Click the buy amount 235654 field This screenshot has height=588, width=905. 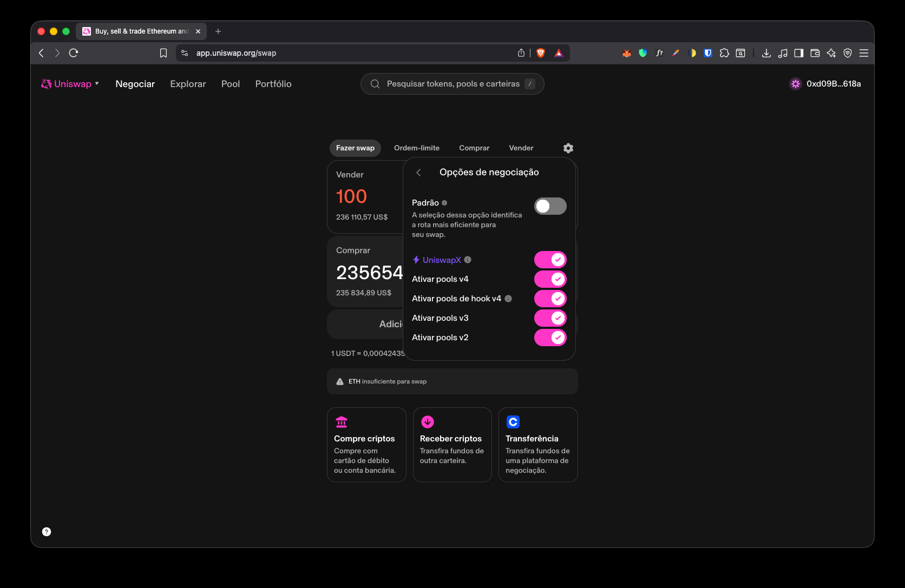coord(370,273)
